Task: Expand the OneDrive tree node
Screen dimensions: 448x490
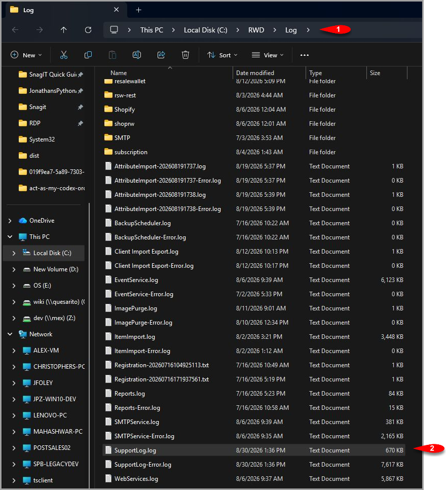Action: [10, 221]
